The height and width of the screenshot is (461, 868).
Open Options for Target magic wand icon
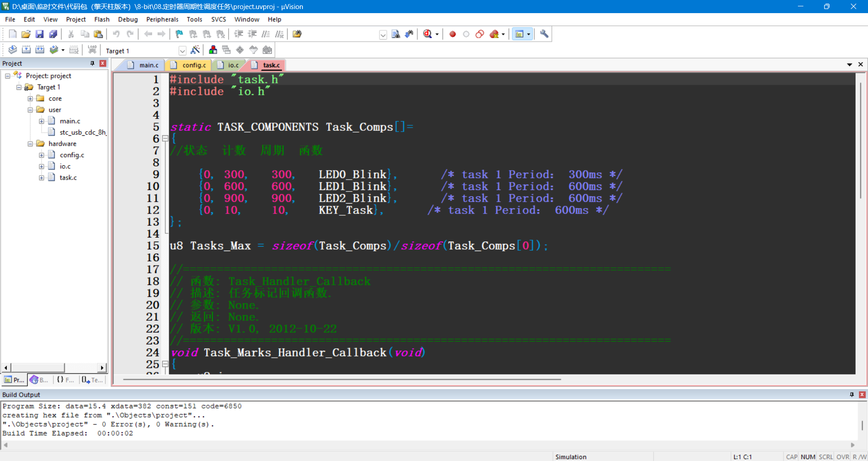coord(195,50)
